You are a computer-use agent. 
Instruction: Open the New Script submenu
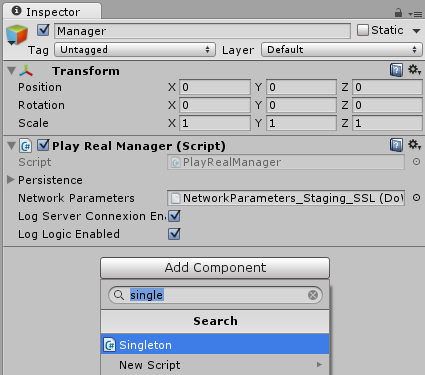pos(215,365)
